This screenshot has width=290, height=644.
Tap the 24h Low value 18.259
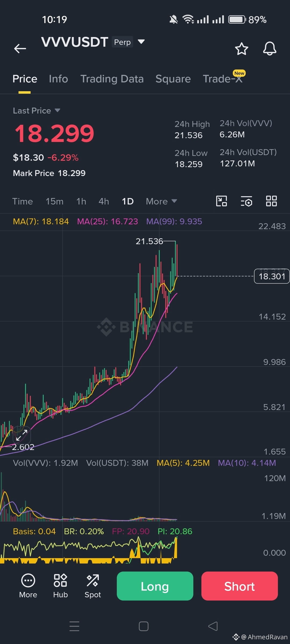tap(189, 164)
